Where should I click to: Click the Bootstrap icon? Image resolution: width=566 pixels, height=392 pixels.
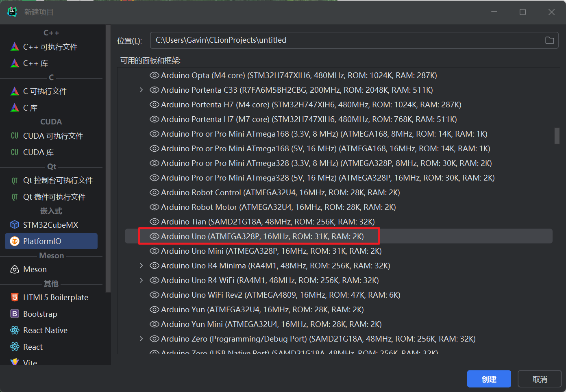tap(15, 314)
